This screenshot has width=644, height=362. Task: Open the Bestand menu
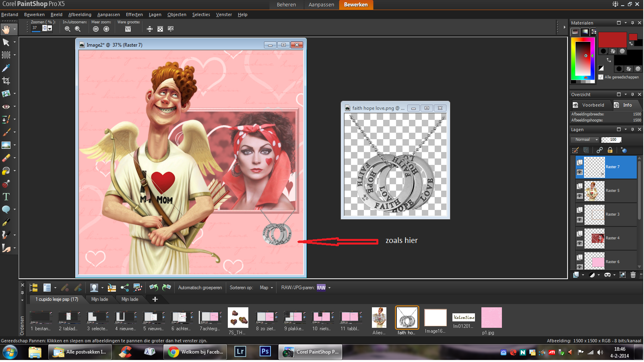10,14
